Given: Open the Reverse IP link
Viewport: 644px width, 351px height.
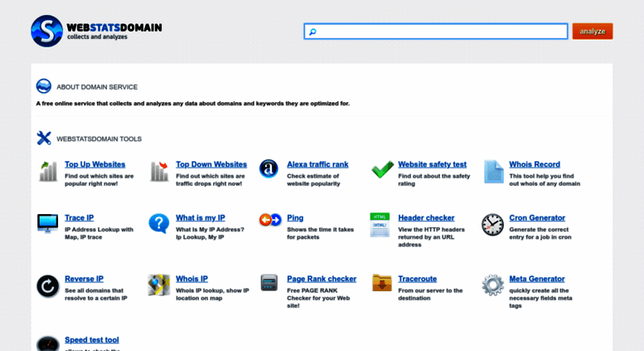Looking at the screenshot, I should pyautogui.click(x=84, y=279).
